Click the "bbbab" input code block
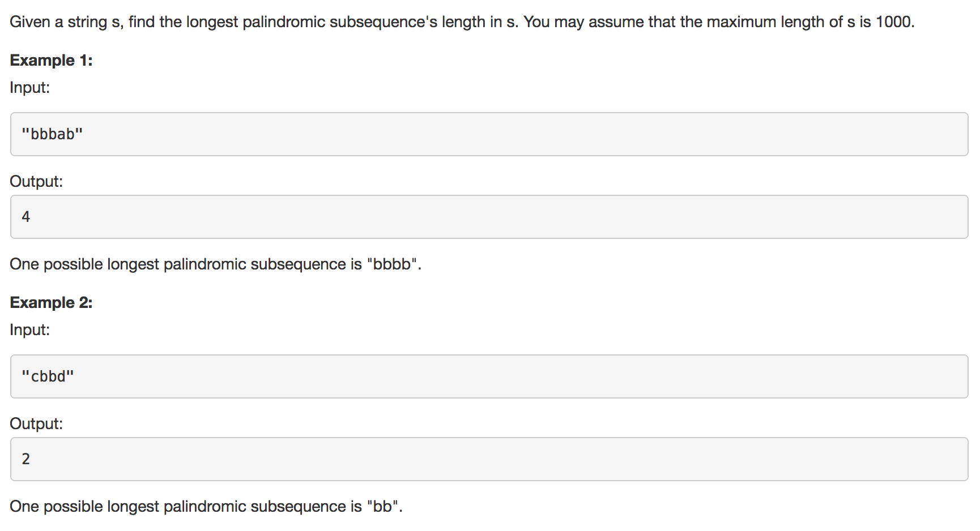The image size is (980, 531). point(488,134)
